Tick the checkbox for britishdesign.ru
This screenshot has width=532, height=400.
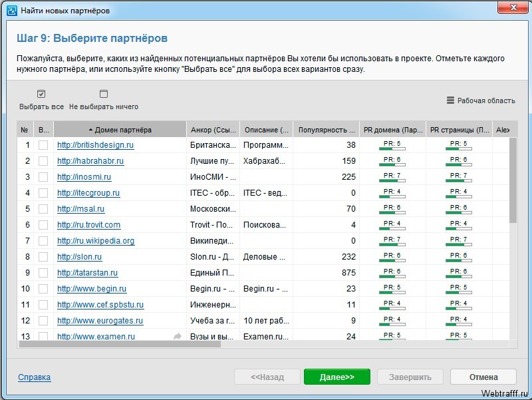pos(43,145)
